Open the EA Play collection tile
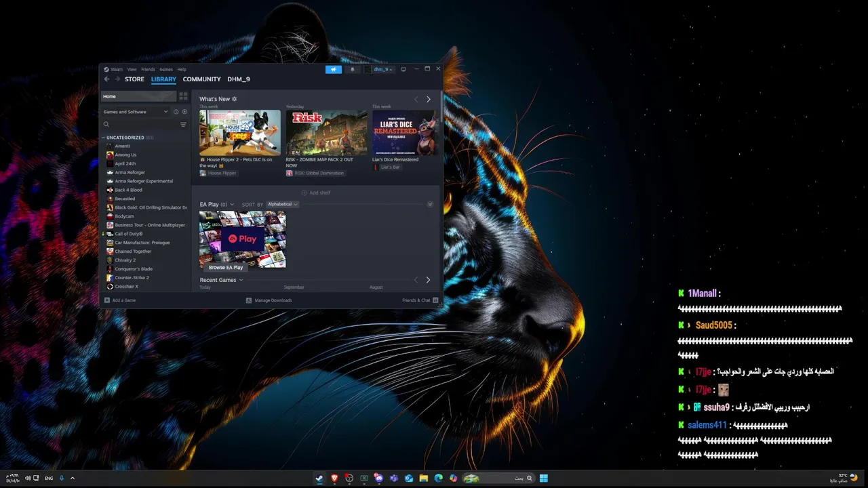This screenshot has width=868, height=488. click(x=243, y=239)
